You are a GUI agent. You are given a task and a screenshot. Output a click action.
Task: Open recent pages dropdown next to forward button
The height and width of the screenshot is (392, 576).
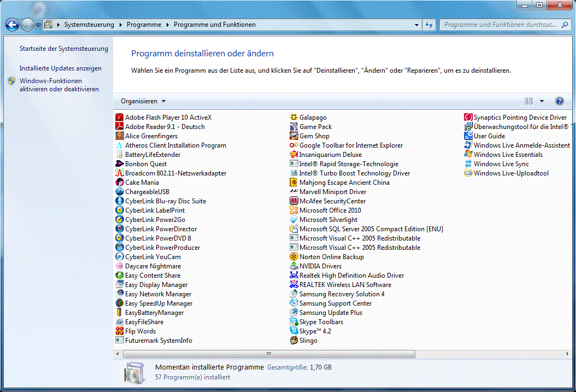[x=38, y=25]
